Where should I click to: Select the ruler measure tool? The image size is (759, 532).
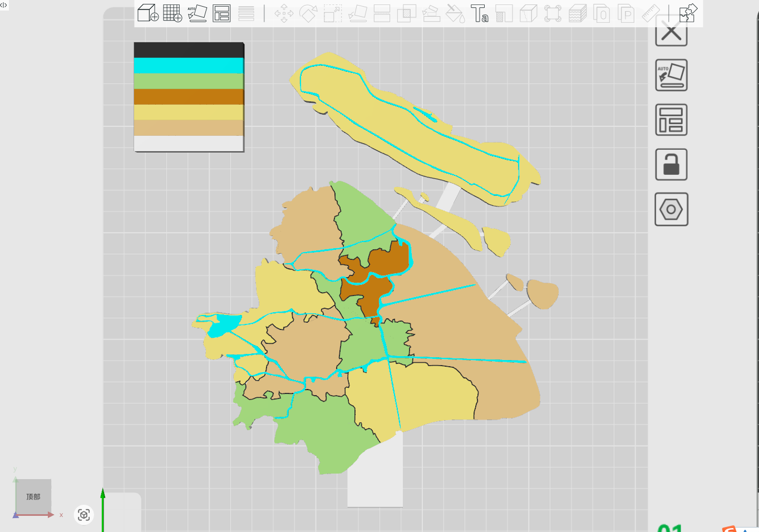click(651, 13)
